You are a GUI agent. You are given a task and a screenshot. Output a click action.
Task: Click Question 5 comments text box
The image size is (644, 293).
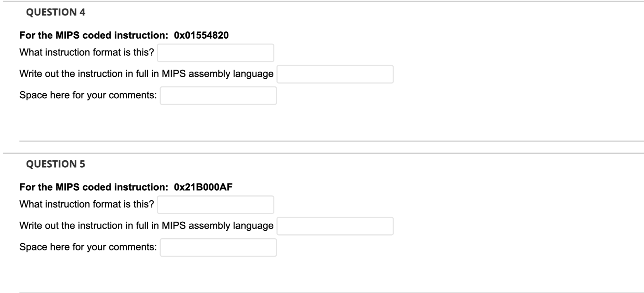(218, 247)
